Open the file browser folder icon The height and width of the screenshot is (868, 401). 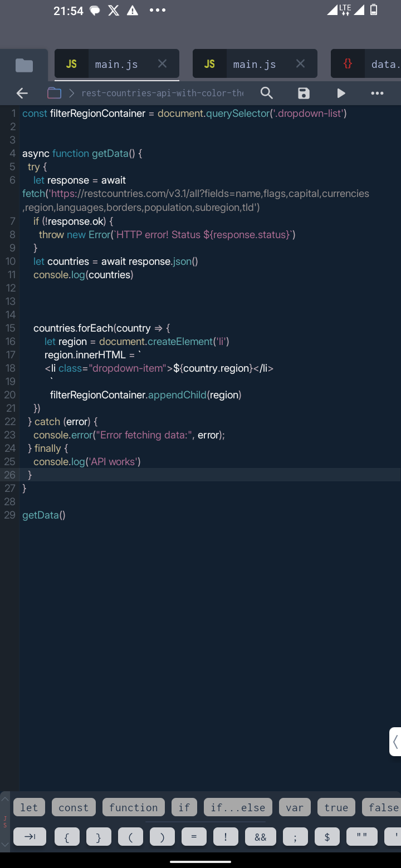(x=24, y=65)
